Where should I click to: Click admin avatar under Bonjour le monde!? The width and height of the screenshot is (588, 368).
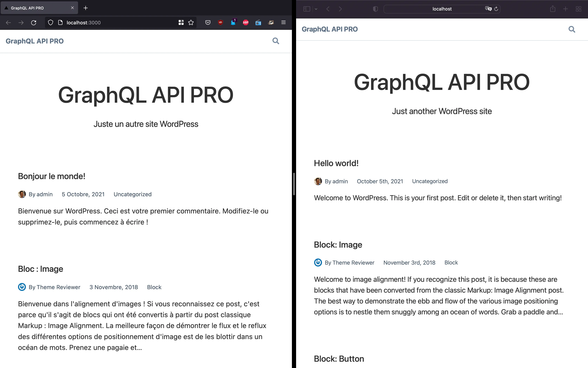pyautogui.click(x=22, y=194)
